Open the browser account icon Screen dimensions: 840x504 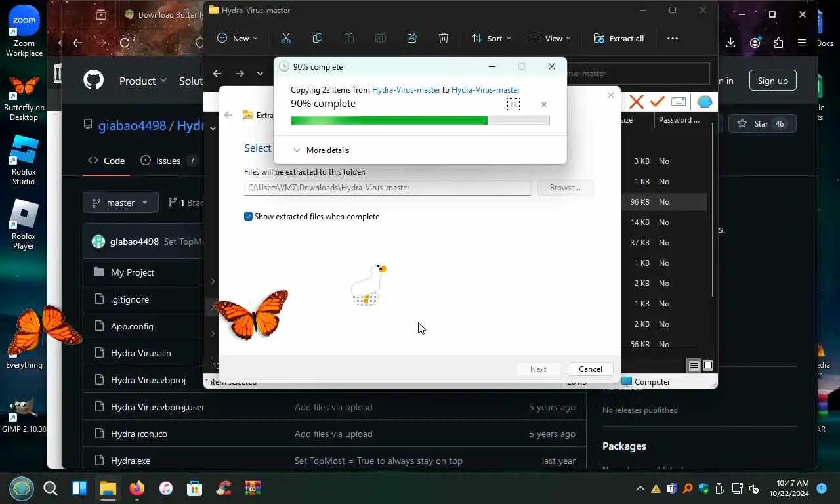[x=755, y=43]
